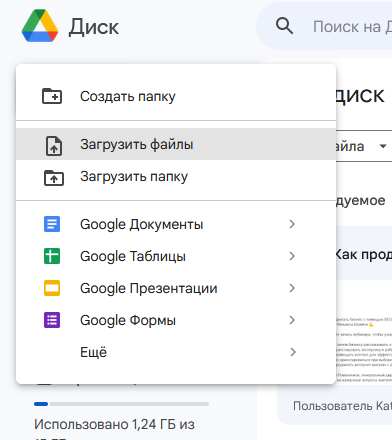Click the purple Google Forms icon

tap(52, 320)
